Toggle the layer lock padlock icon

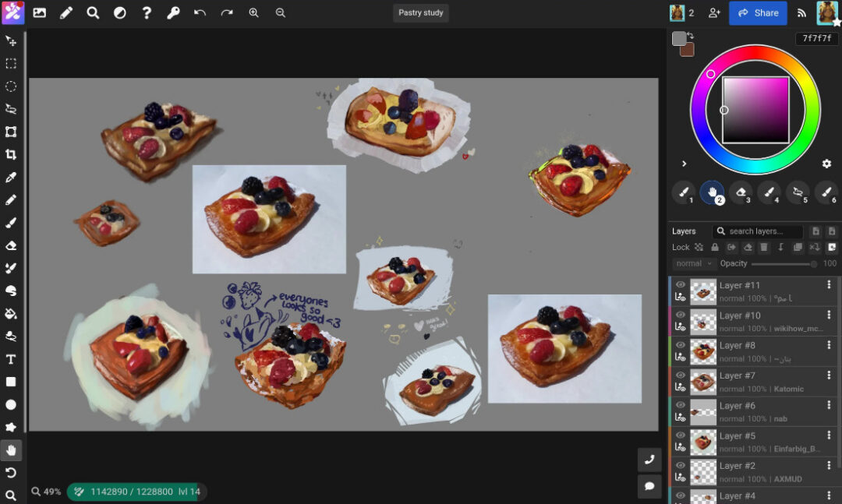click(715, 247)
